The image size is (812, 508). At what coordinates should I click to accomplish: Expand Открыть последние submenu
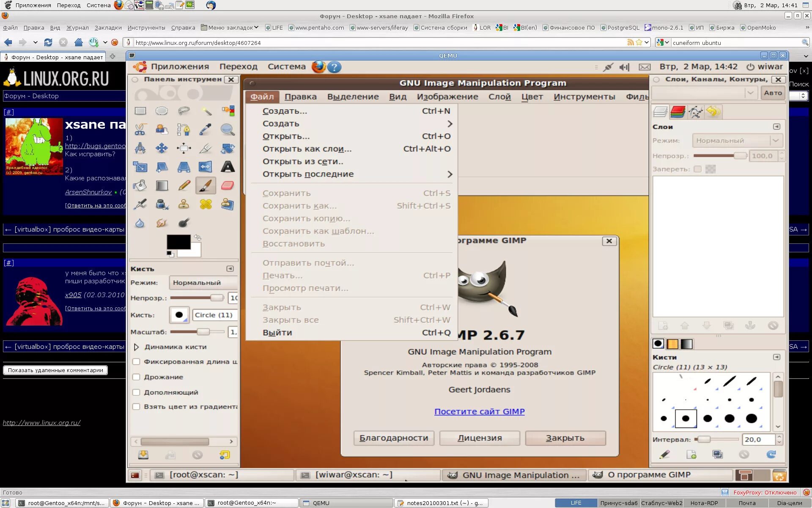click(x=449, y=174)
